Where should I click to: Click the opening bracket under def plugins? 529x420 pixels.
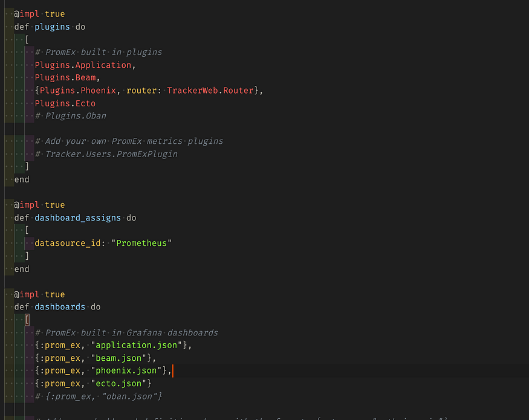coord(27,40)
